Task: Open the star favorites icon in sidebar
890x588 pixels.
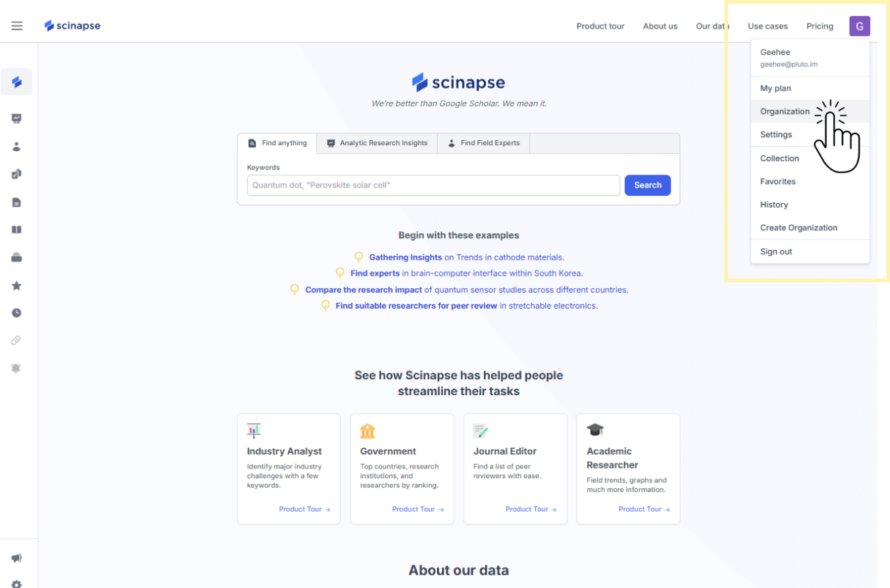Action: [x=17, y=285]
